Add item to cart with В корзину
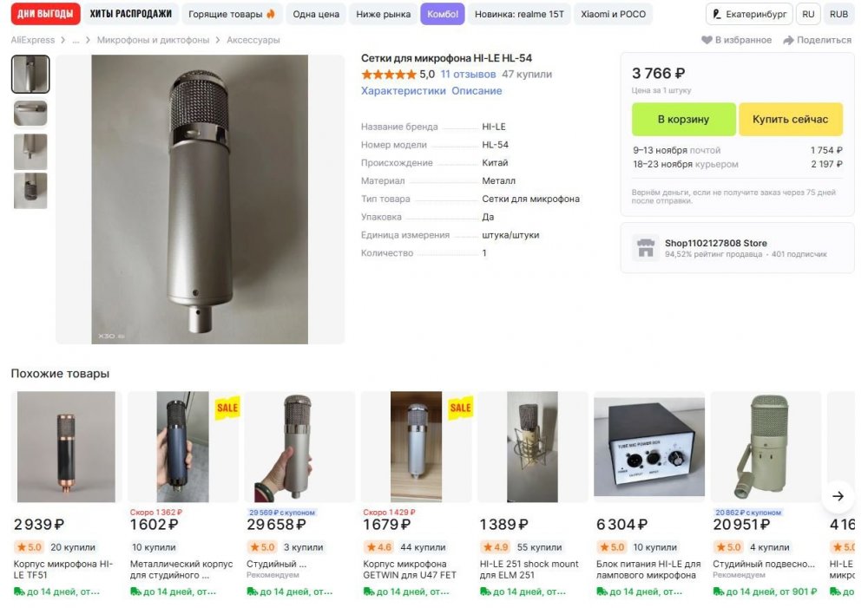The height and width of the screenshot is (608, 868). (x=683, y=120)
